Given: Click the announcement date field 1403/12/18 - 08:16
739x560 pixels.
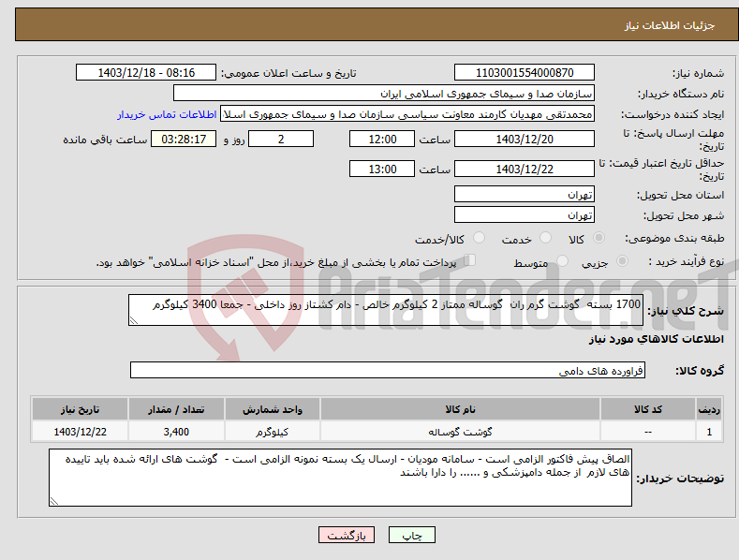Looking at the screenshot, I should point(145,73).
